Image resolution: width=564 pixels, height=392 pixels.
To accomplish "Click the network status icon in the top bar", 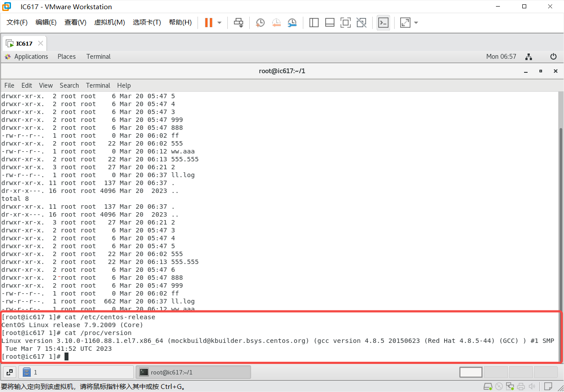I will [x=529, y=57].
